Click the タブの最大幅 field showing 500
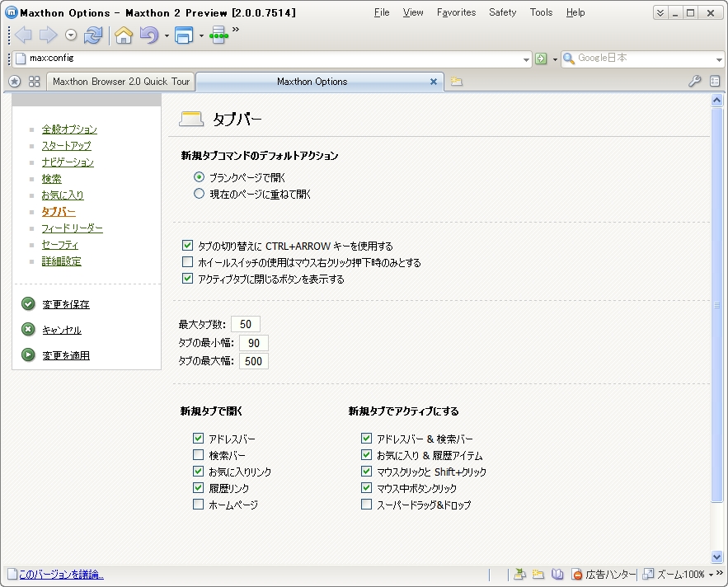This screenshot has width=728, height=587. (253, 361)
